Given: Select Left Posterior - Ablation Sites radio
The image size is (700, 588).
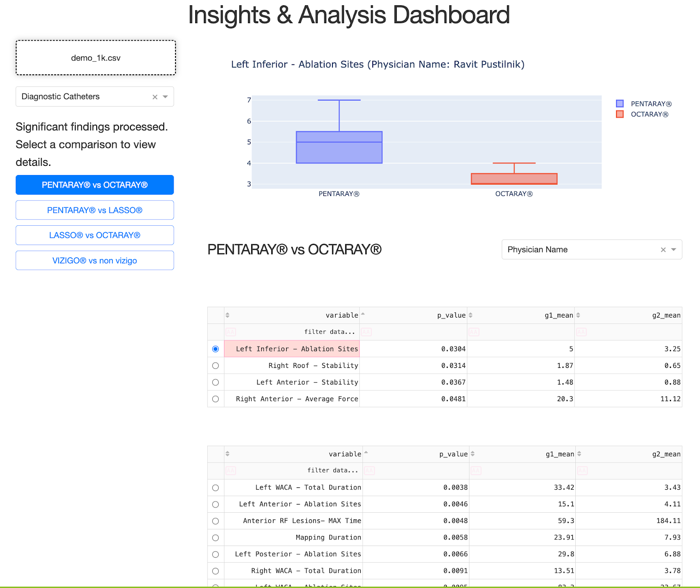Looking at the screenshot, I should [x=215, y=554].
